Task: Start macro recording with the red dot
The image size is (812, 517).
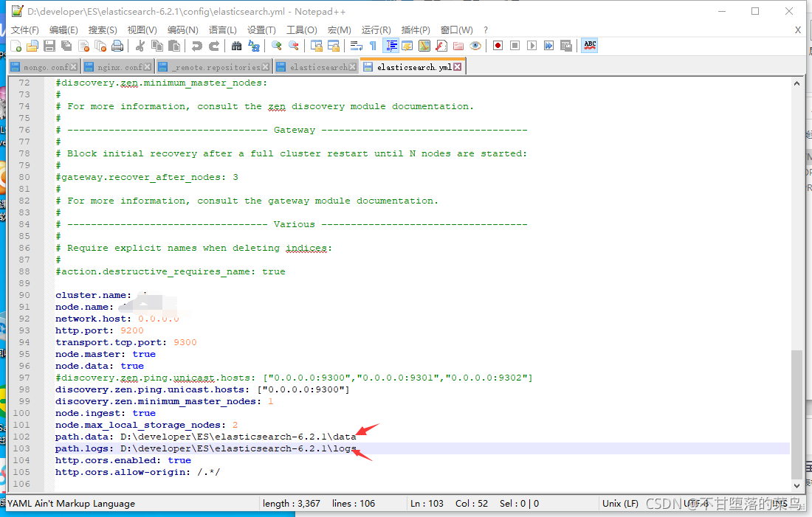Action: [498, 46]
